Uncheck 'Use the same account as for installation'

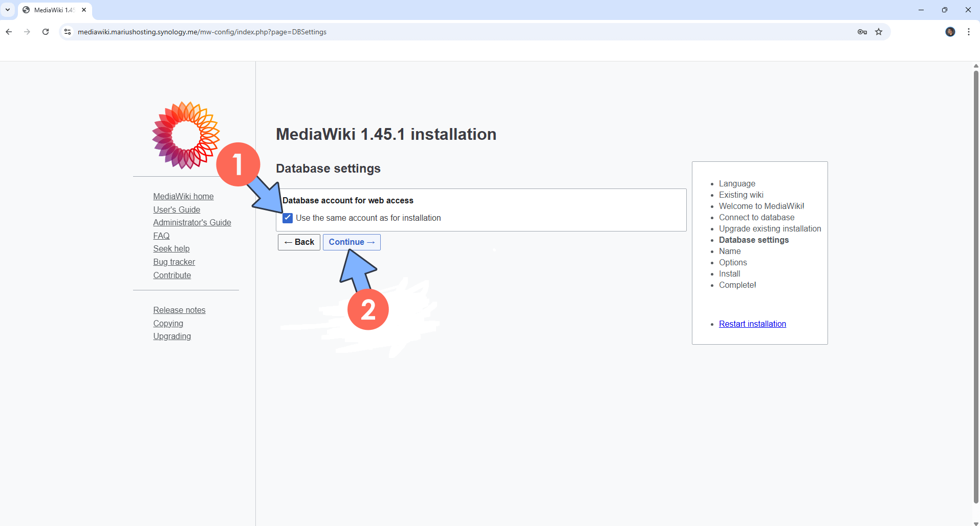287,218
